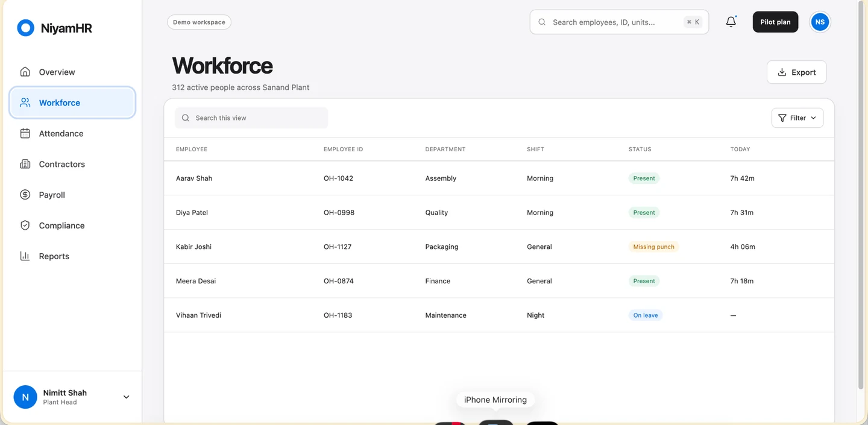Click employee ID OH-0874
This screenshot has height=425, width=868.
point(339,282)
